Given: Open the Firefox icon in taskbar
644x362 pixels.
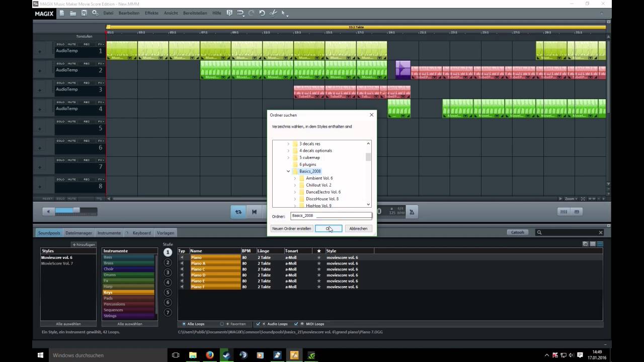Looking at the screenshot, I should click(209, 355).
